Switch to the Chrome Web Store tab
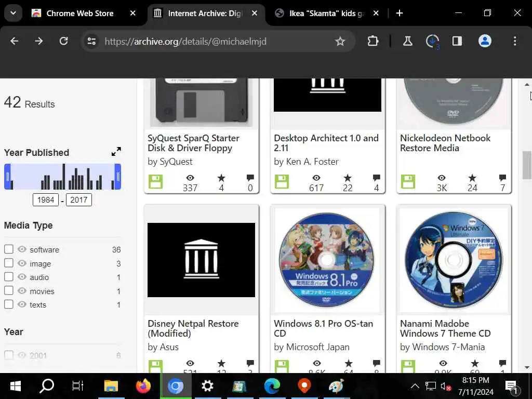532x399 pixels. [x=79, y=13]
